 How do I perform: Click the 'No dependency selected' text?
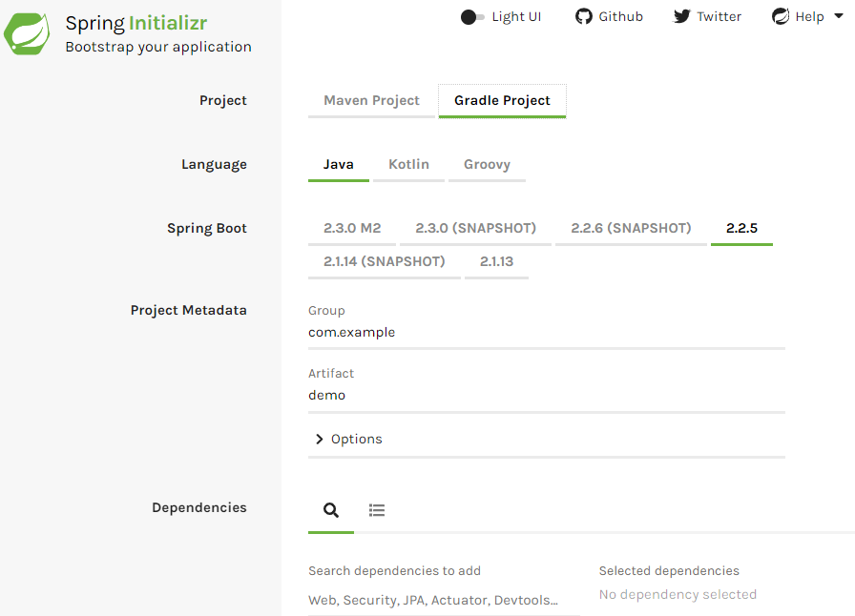tap(678, 595)
